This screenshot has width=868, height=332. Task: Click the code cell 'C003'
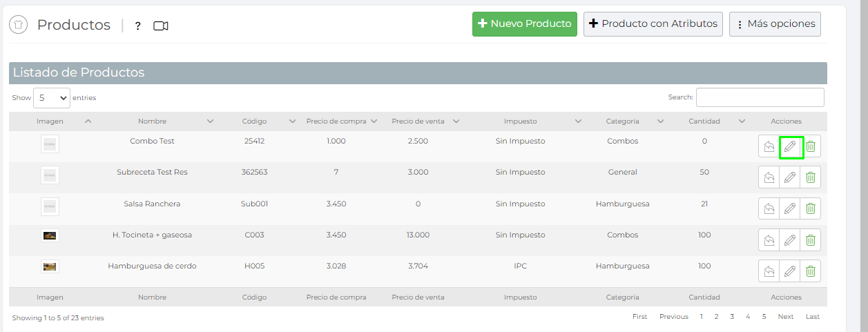click(x=254, y=235)
